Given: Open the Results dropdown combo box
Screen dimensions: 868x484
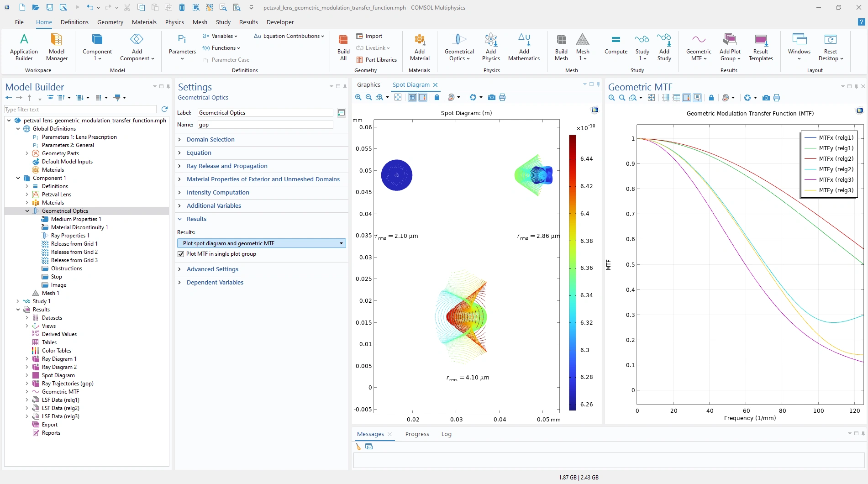Looking at the screenshot, I should [x=261, y=243].
